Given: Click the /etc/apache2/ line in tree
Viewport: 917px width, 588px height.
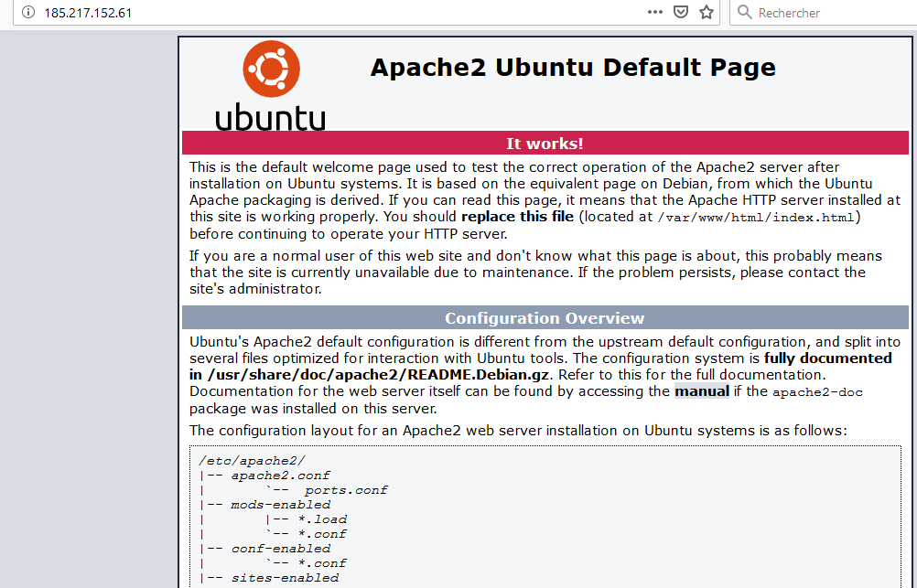Looking at the screenshot, I should (x=252, y=461).
